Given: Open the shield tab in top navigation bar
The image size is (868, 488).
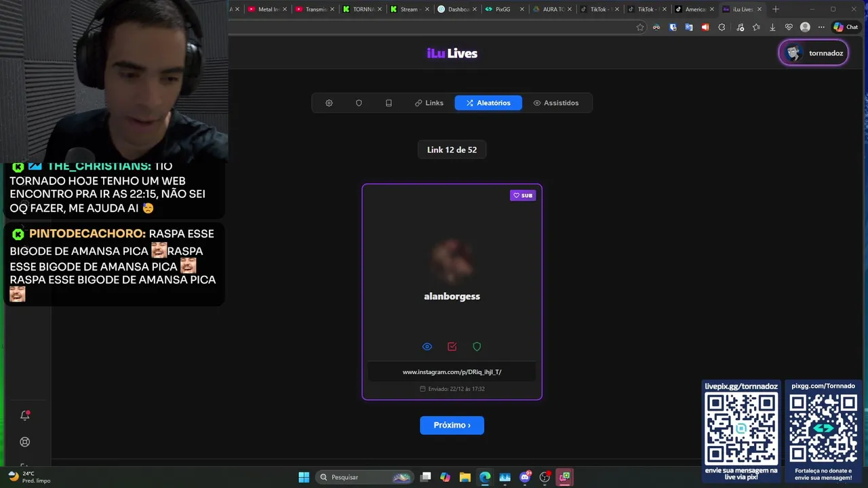Looking at the screenshot, I should pyautogui.click(x=359, y=103).
